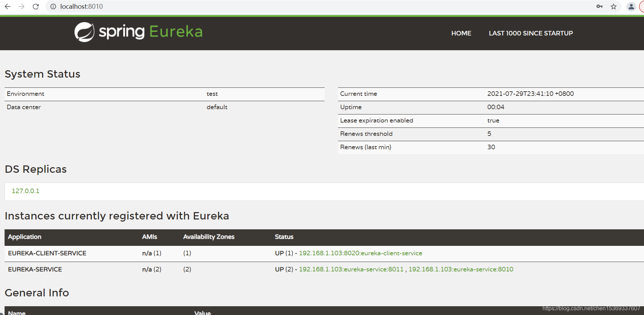Open the browser profile avatar

(x=631, y=6)
